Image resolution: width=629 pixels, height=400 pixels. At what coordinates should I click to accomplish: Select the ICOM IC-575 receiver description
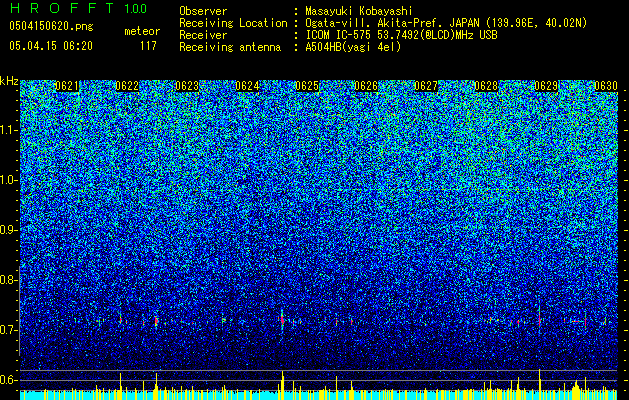point(401,35)
